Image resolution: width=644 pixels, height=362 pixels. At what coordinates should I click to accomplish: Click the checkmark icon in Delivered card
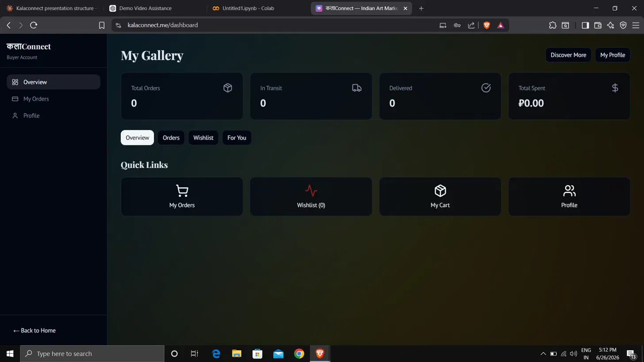[486, 88]
